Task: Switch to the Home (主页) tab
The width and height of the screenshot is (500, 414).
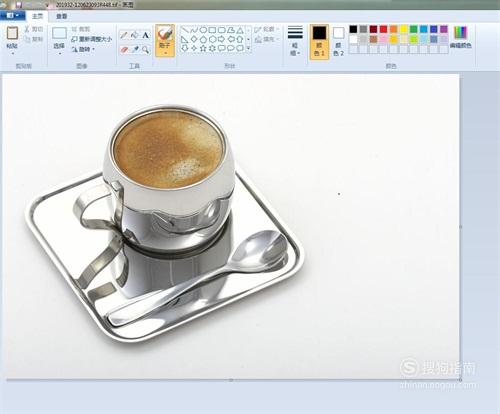Action: 37,16
